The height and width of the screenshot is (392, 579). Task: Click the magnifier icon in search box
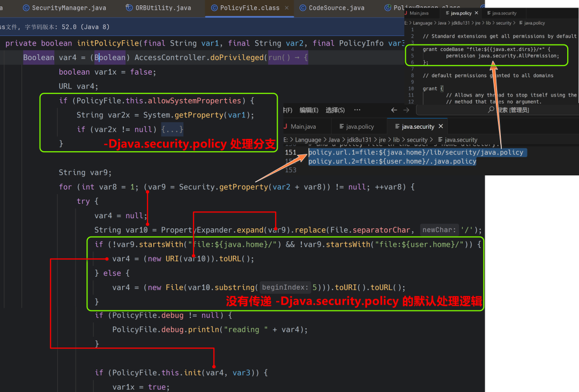[491, 110]
